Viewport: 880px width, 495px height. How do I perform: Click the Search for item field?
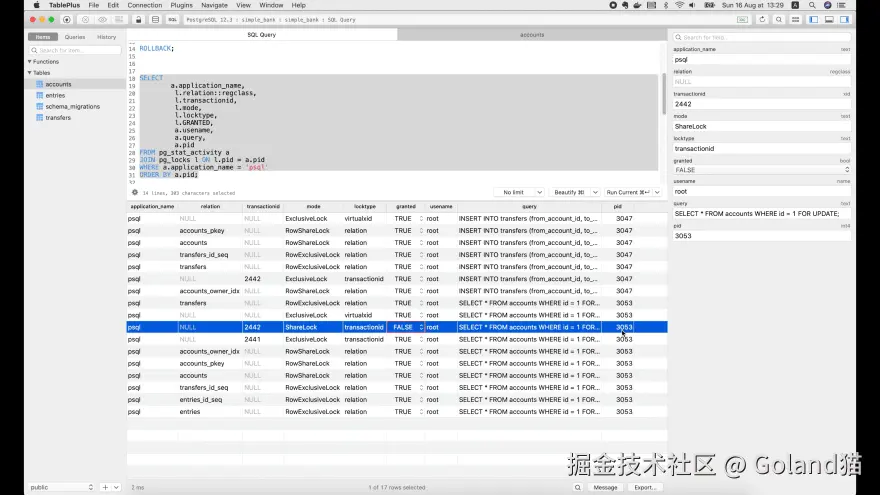75,51
